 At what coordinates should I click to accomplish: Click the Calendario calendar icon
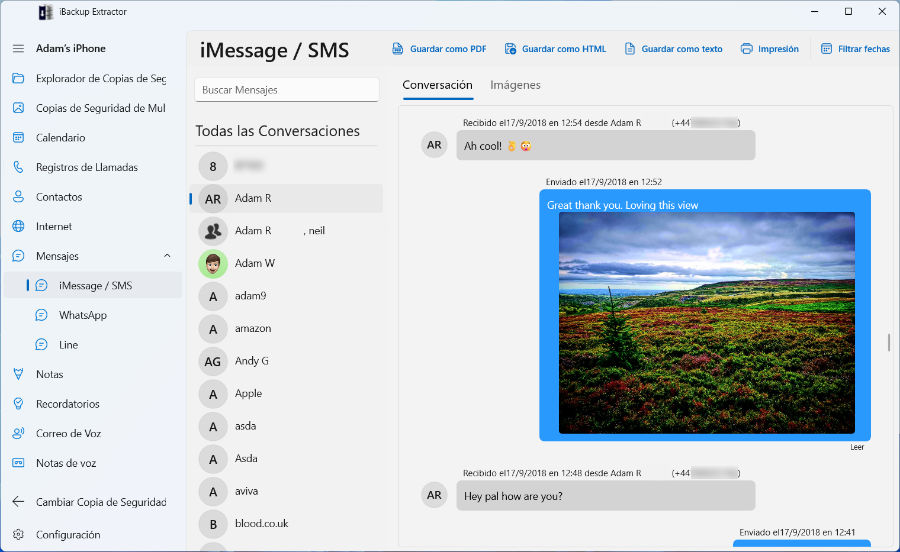coord(18,138)
